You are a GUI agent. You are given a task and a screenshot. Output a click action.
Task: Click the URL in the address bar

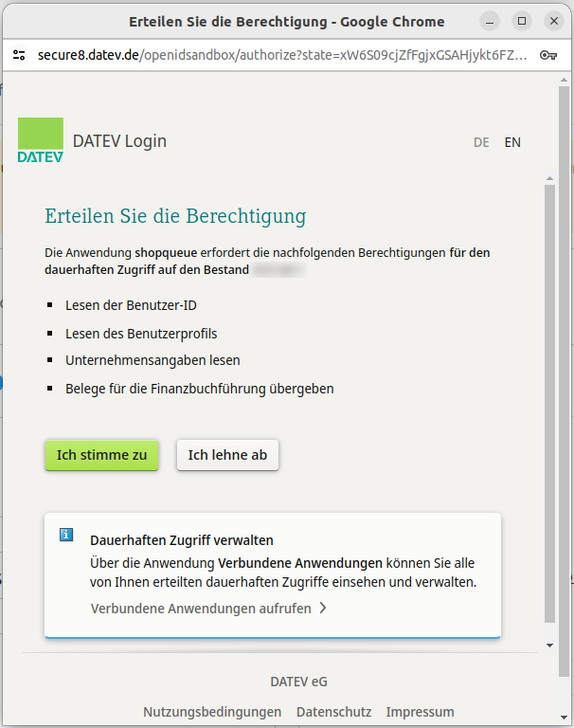pos(282,55)
